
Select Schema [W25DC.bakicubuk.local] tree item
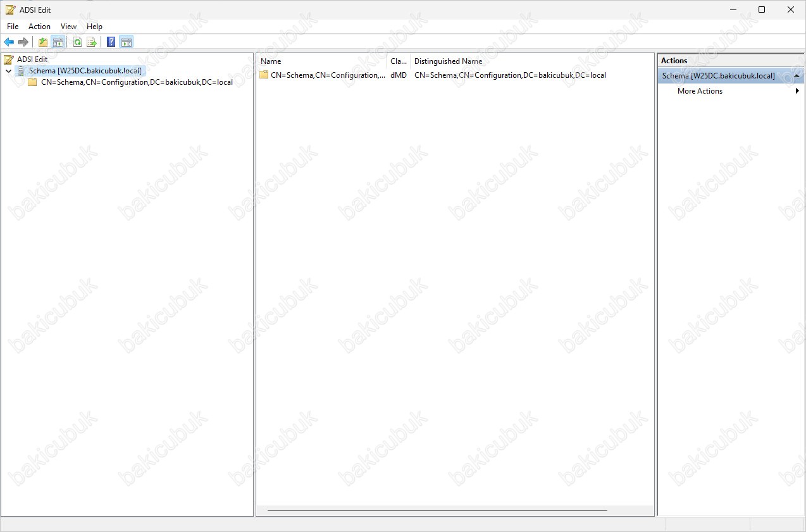pyautogui.click(x=85, y=71)
